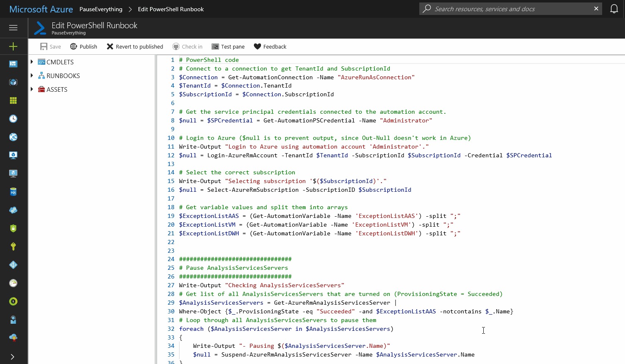
Task: Expand the CMDLETS tree section
Action: (32, 61)
